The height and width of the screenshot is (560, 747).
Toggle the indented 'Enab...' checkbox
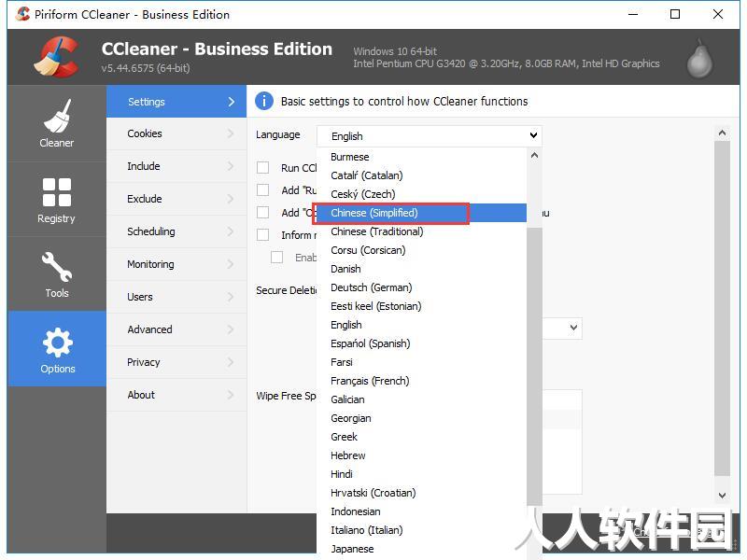click(x=276, y=258)
